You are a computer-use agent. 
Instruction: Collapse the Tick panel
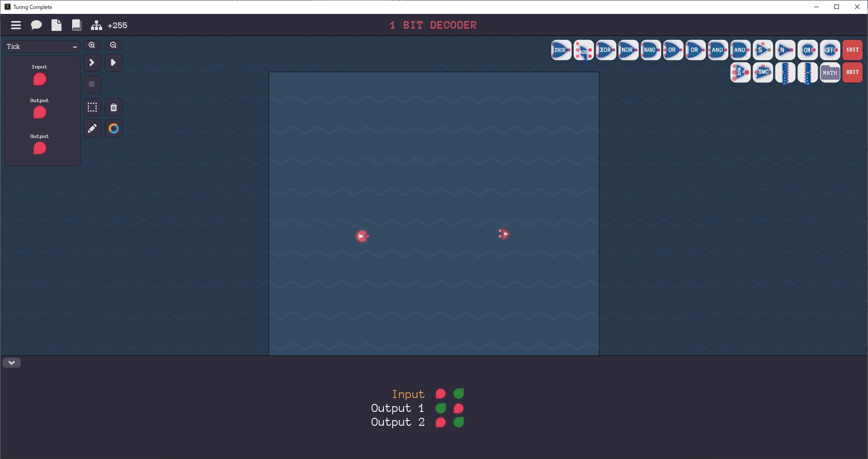pyautogui.click(x=74, y=46)
